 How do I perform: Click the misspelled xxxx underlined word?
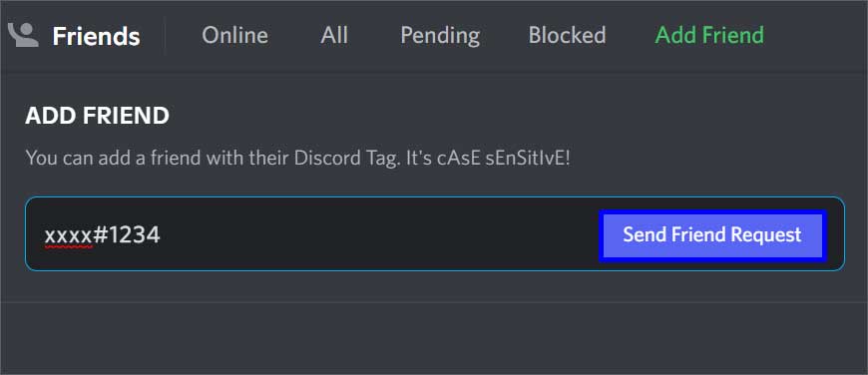tap(68, 236)
